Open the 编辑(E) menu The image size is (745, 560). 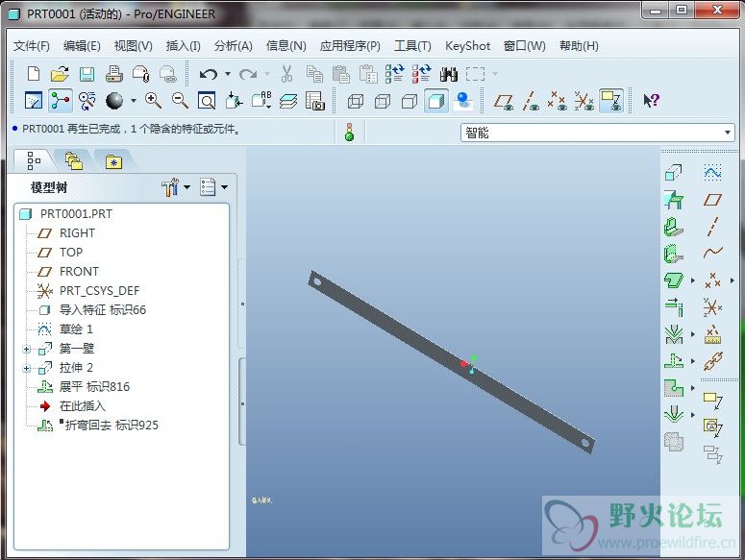[x=82, y=46]
